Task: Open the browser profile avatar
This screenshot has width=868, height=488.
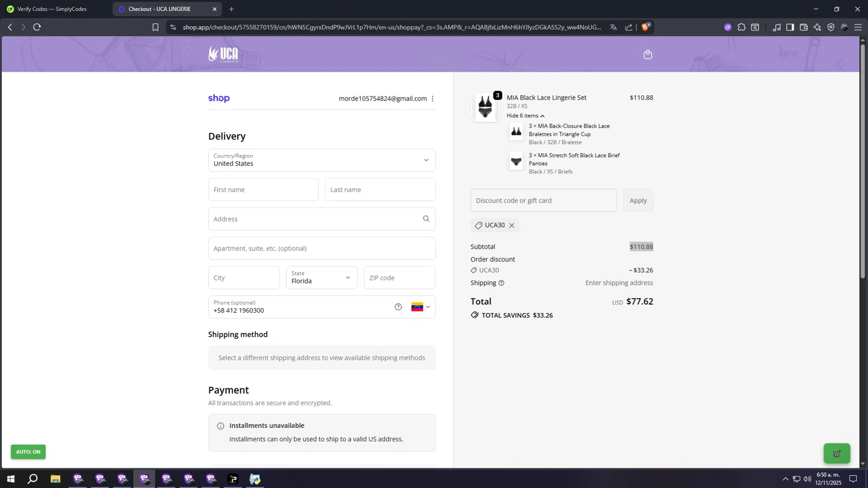Action: (845, 27)
